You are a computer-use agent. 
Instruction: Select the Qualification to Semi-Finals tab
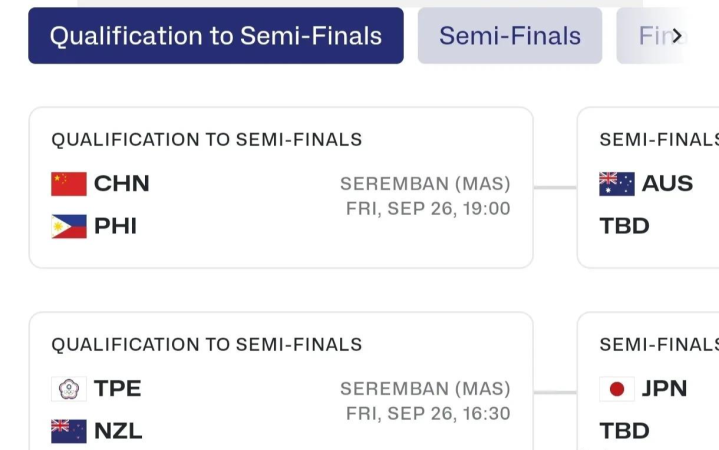tap(216, 35)
